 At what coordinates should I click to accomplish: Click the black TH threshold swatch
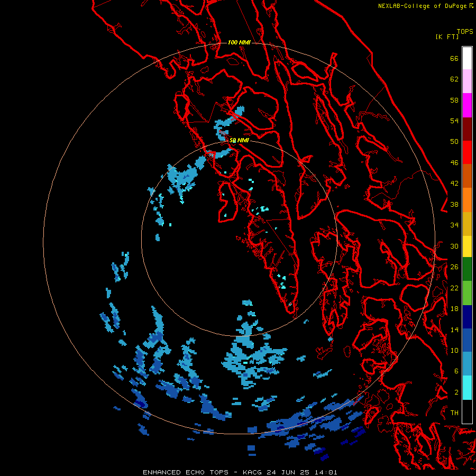tap(467, 411)
